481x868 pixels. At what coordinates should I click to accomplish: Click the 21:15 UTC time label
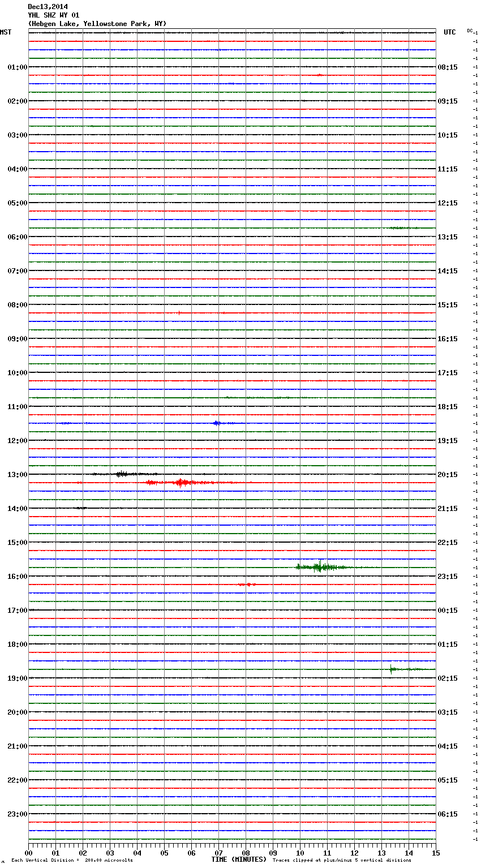click(448, 509)
